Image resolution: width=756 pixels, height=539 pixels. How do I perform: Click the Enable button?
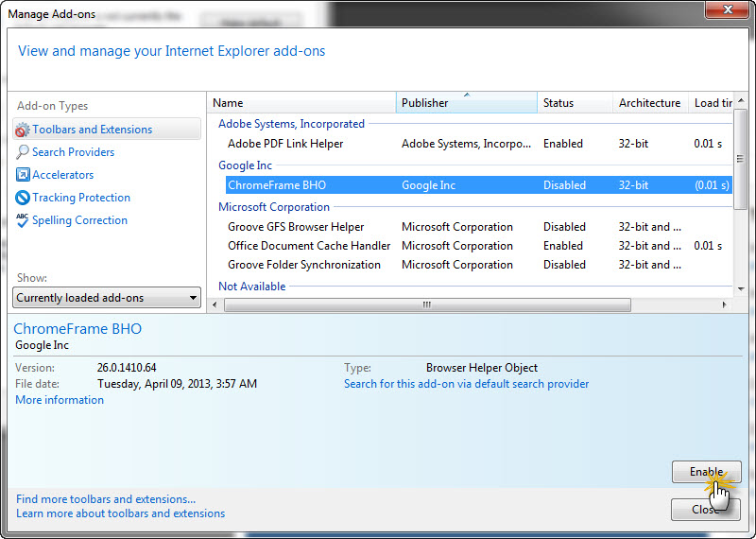[x=706, y=472]
